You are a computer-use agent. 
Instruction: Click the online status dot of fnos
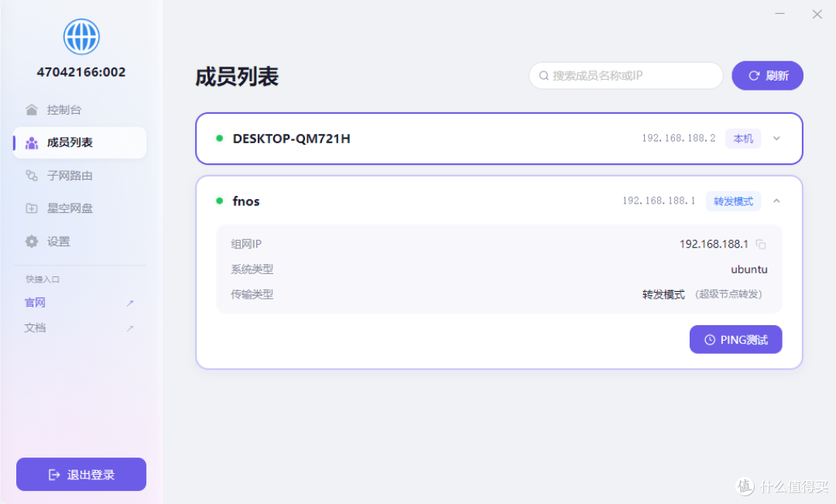pos(219,201)
